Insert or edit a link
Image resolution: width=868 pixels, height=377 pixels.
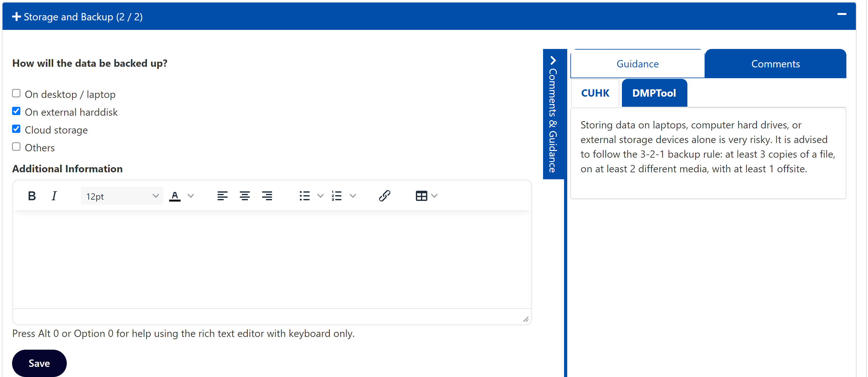coord(384,196)
